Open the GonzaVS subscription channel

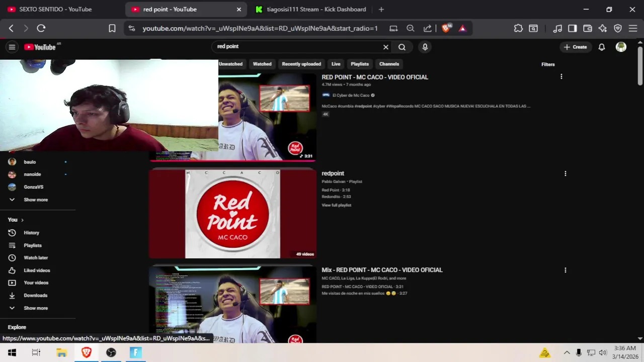(x=33, y=187)
